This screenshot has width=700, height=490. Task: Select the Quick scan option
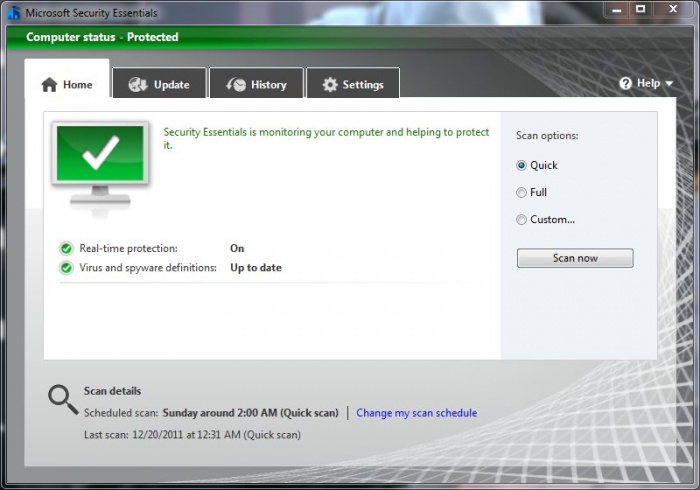point(521,166)
